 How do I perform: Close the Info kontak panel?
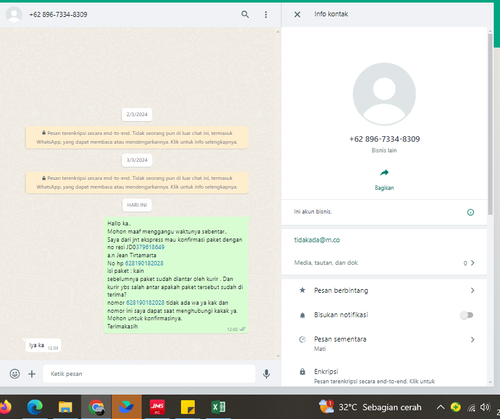[297, 14]
